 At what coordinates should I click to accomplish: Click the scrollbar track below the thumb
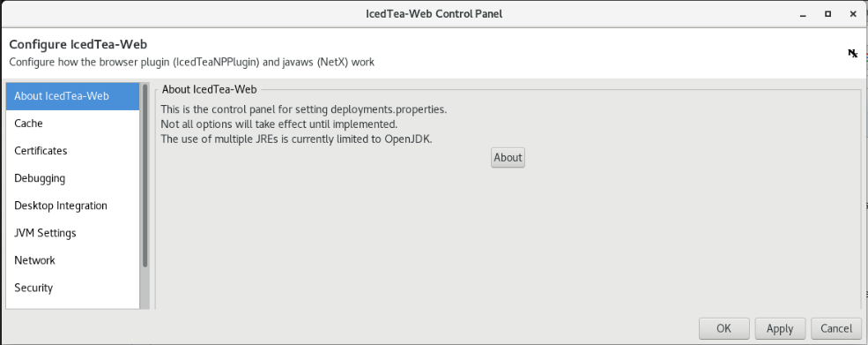[x=145, y=289]
